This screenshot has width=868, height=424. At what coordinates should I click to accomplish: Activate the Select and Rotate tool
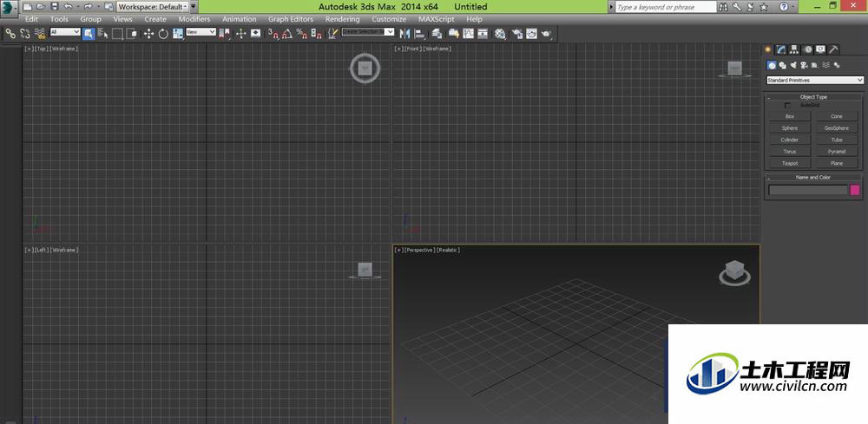(163, 34)
